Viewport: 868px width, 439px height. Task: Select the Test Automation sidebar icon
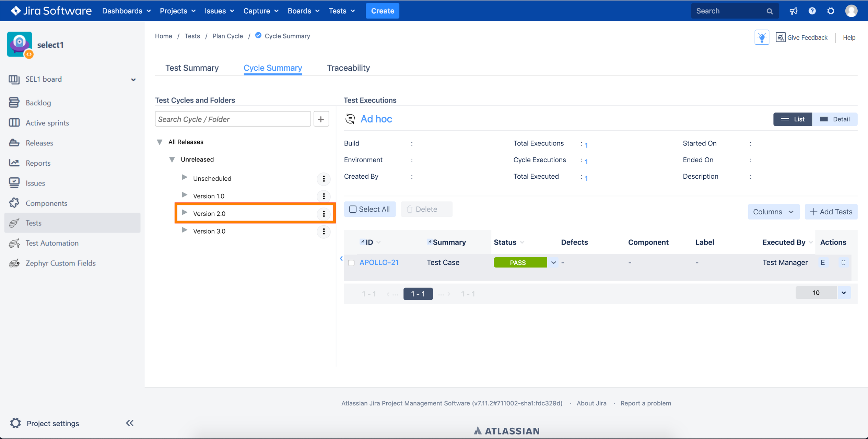(14, 243)
